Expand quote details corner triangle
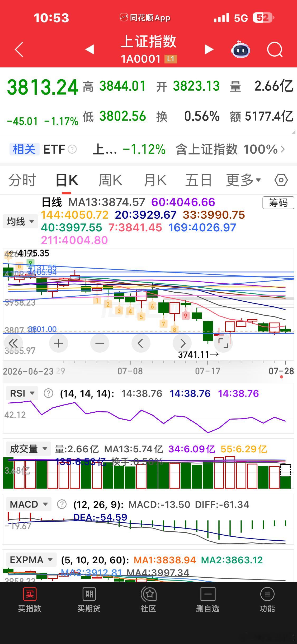Viewport: 297px width, 644px height. [x=293, y=132]
